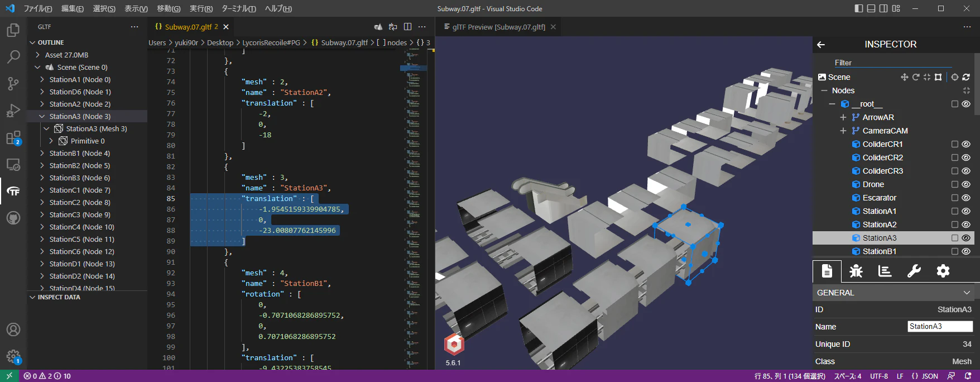Open the glTF Tools sidebar icon
The image size is (980, 382).
13,192
